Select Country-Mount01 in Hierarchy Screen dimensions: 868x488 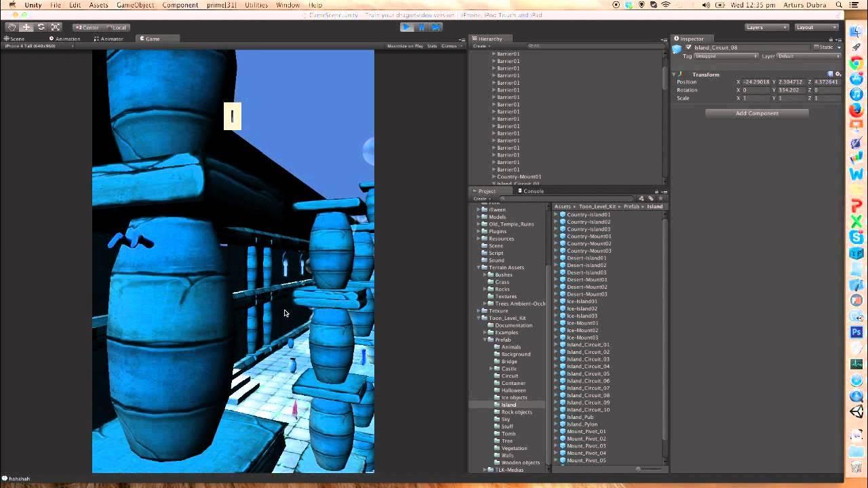[519, 177]
